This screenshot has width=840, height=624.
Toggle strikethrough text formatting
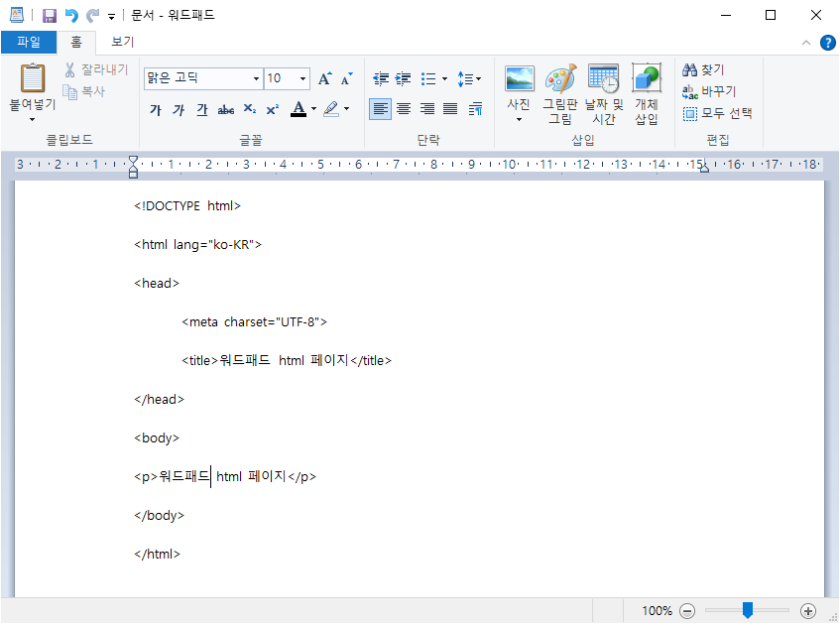[226, 109]
